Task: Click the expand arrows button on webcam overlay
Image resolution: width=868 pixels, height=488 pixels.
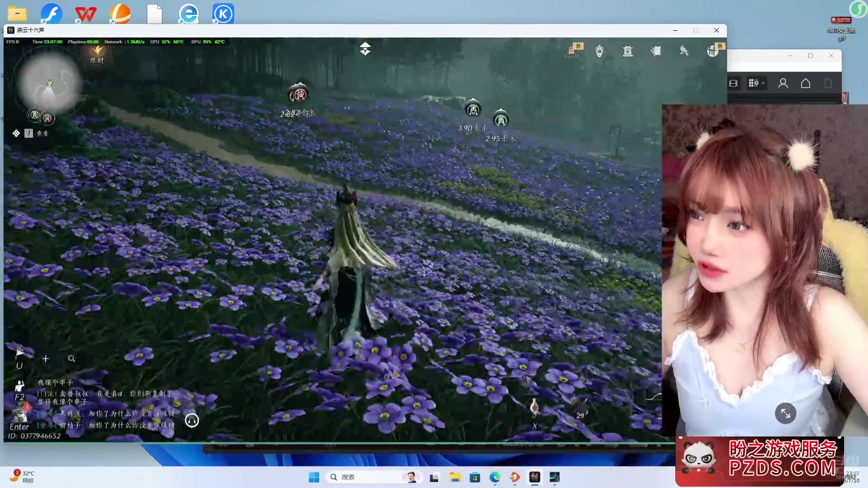Action: 785,413
